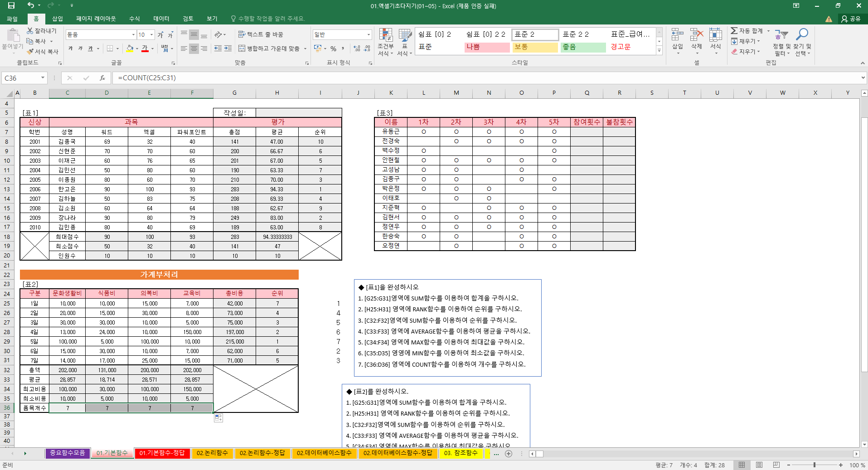Viewport: 868px width, 470px height.
Task: Open Conditional Formatting (조건부 서식)
Action: pyautogui.click(x=385, y=43)
